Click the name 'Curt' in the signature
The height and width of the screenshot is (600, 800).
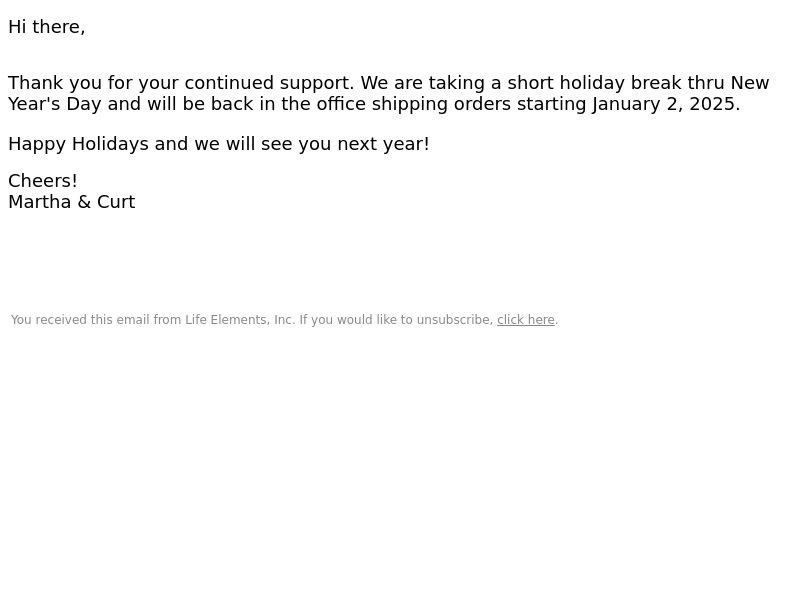tap(116, 202)
